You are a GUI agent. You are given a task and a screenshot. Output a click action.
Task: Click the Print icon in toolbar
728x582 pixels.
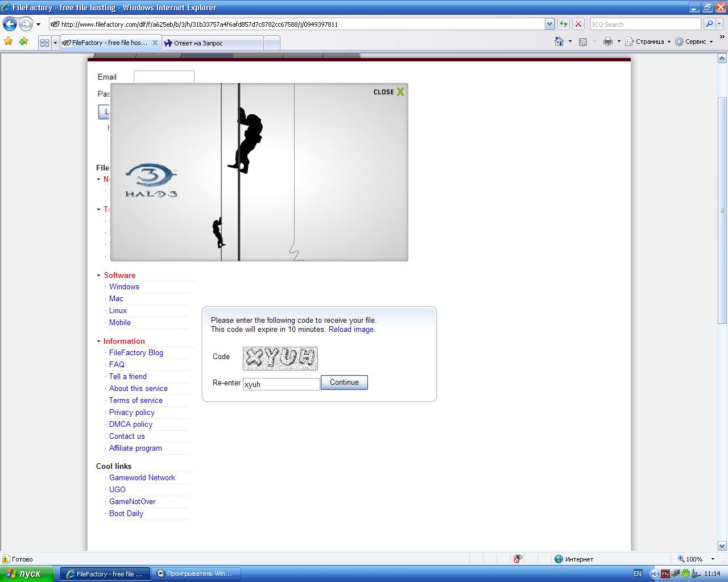coord(608,41)
